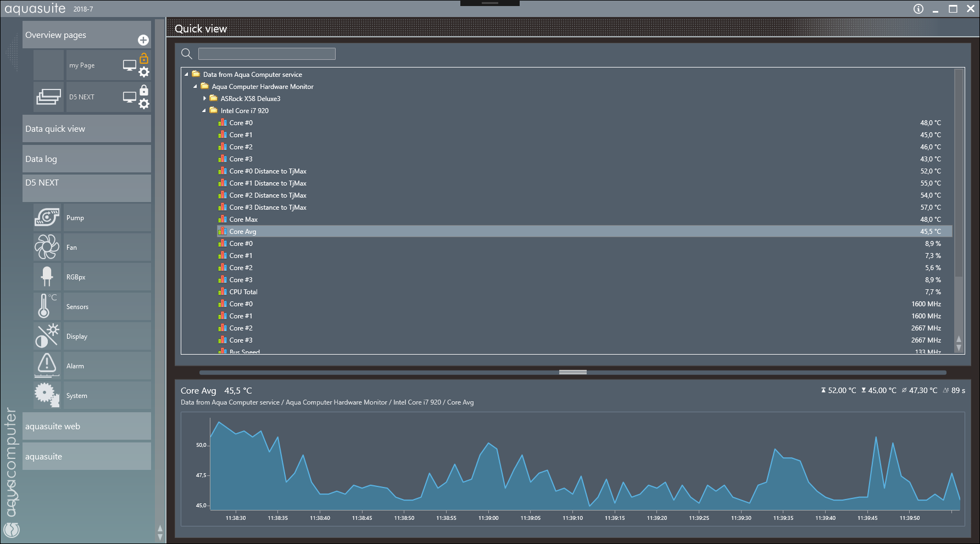
Task: Click the Core Avg breadcrumb path text
Action: point(327,402)
